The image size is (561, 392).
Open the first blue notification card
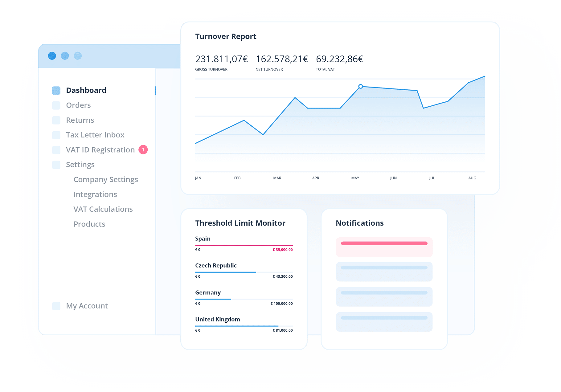click(384, 272)
